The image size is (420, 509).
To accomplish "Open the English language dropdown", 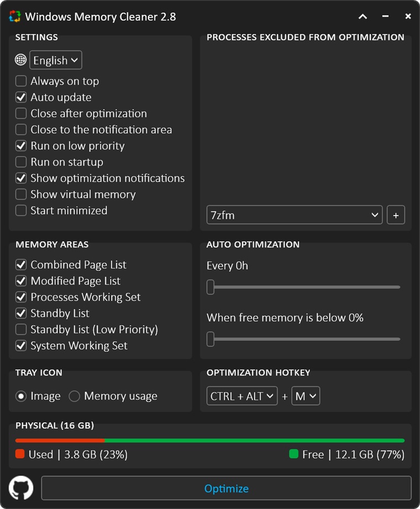I will [56, 60].
